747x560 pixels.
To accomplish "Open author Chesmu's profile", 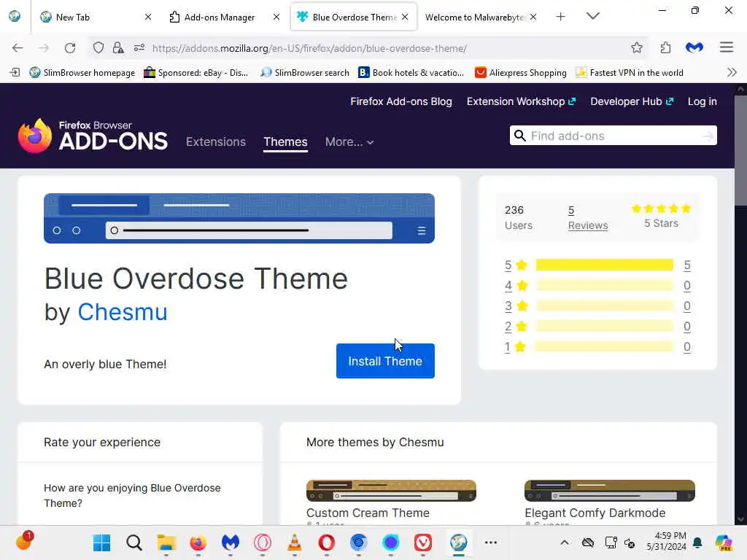I will [x=123, y=312].
